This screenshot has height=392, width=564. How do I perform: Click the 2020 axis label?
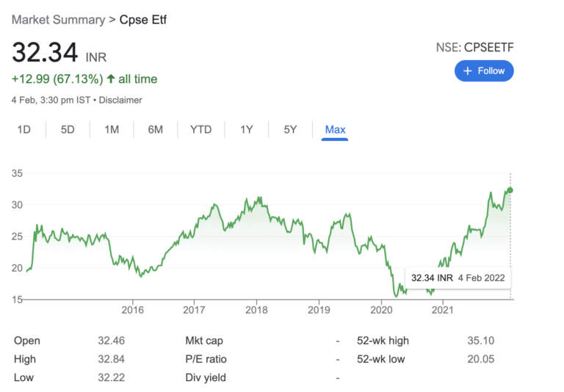pos(381,310)
